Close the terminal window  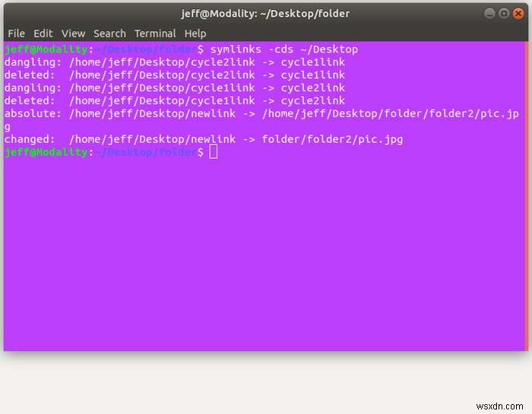tap(518, 14)
